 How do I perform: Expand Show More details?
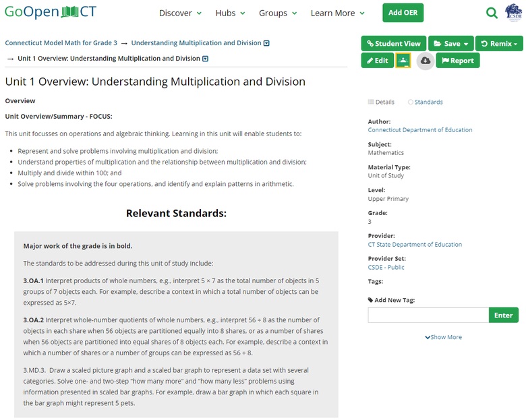point(444,337)
